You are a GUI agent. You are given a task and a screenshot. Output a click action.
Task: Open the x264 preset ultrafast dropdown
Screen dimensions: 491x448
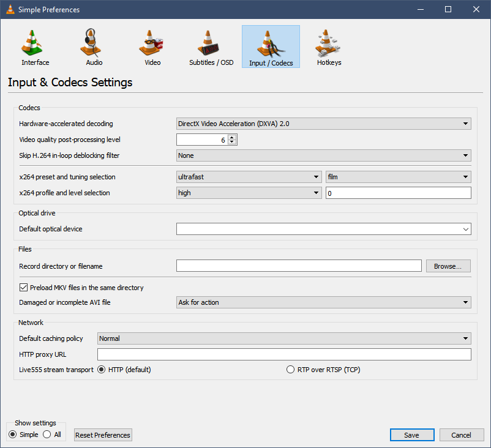[x=249, y=177]
